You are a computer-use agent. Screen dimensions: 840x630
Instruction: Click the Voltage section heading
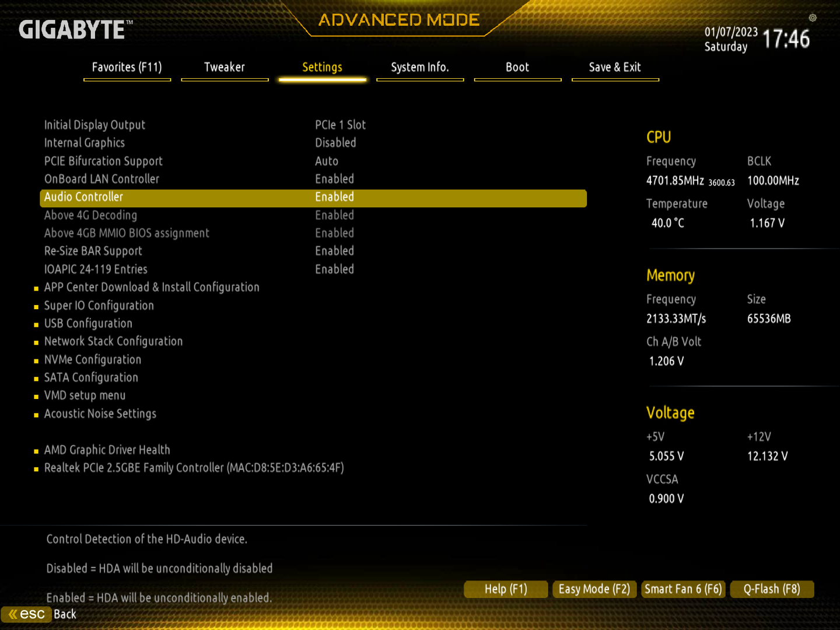pyautogui.click(x=670, y=414)
